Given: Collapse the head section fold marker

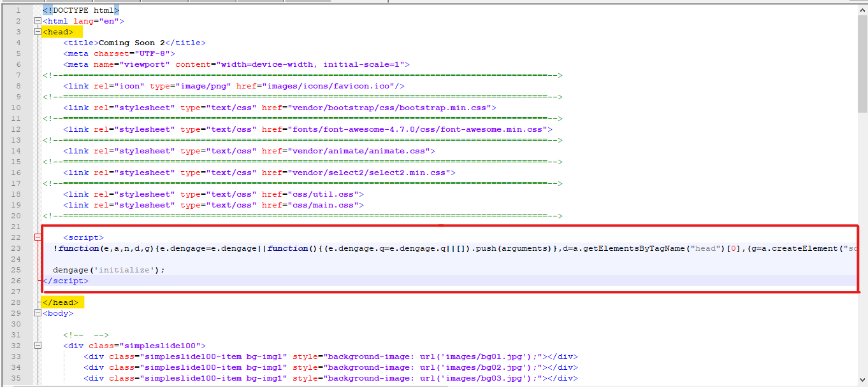Looking at the screenshot, I should (x=38, y=32).
